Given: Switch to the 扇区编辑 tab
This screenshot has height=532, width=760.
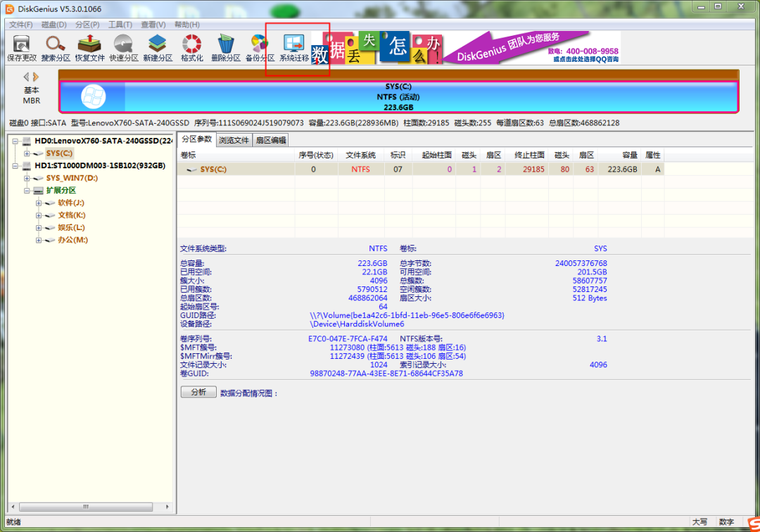Looking at the screenshot, I should click(x=271, y=140).
